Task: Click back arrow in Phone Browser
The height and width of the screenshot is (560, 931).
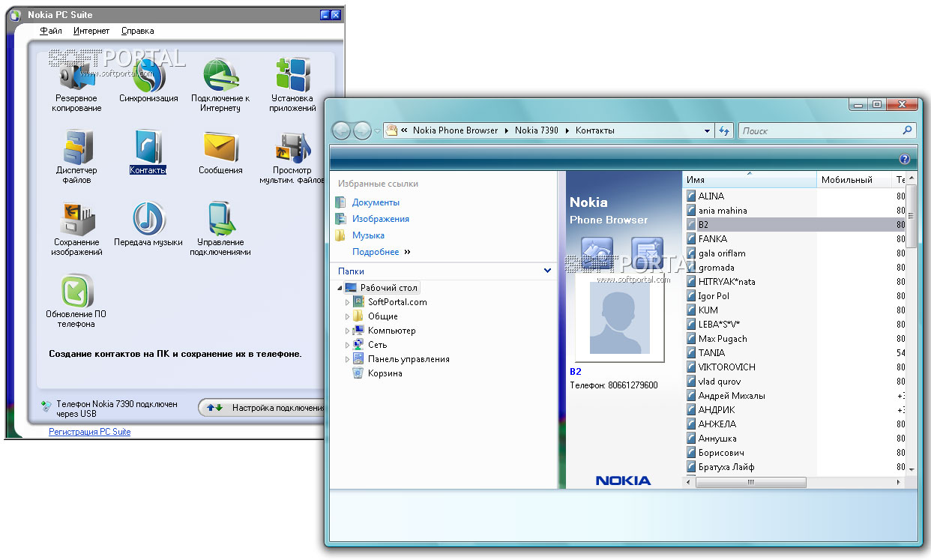Action: tap(341, 130)
